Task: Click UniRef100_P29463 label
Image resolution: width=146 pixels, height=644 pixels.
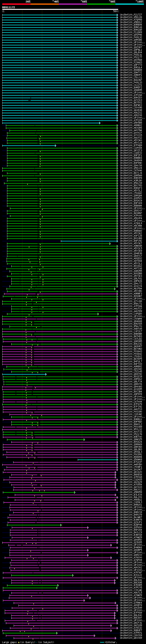Action: [131, 63]
